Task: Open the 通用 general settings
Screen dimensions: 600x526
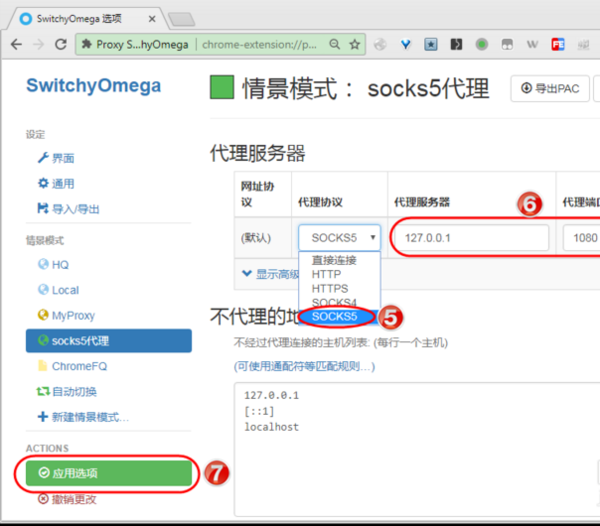Action: tap(56, 184)
